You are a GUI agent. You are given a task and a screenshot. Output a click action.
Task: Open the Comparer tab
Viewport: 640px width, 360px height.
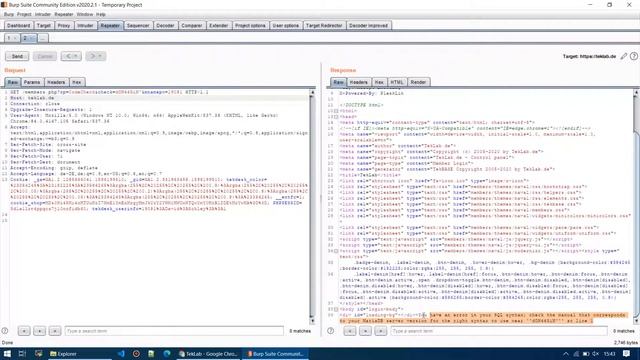tap(192, 25)
